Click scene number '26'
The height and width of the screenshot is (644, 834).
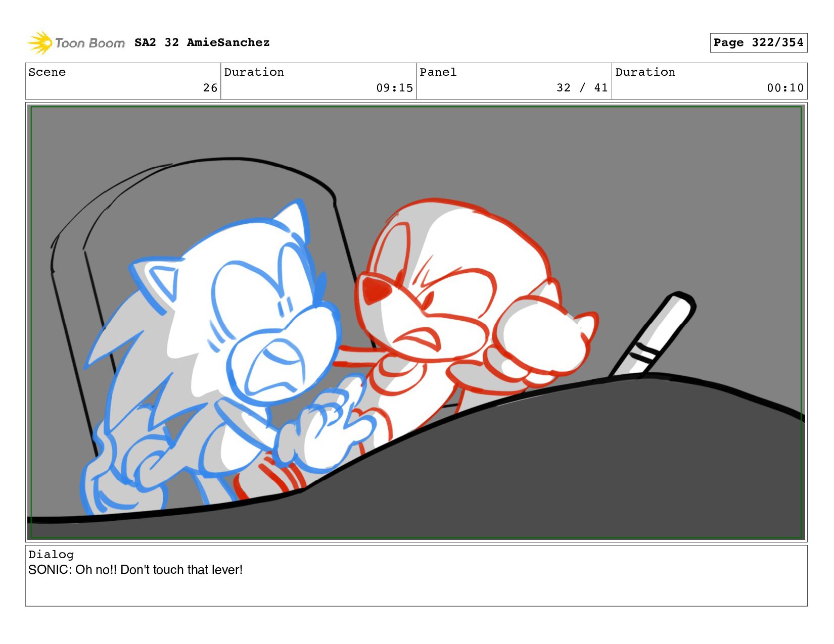210,88
